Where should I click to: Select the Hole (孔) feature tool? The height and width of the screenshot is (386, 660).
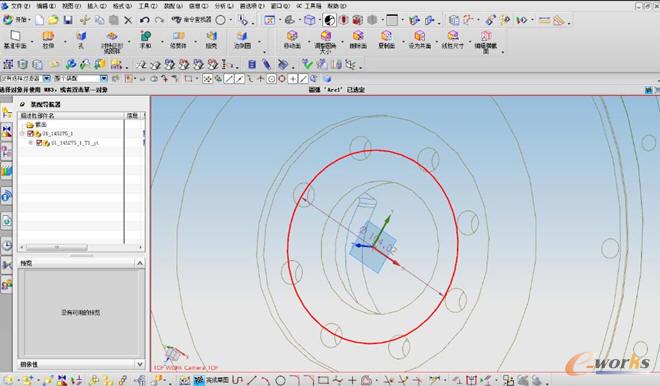[81, 40]
